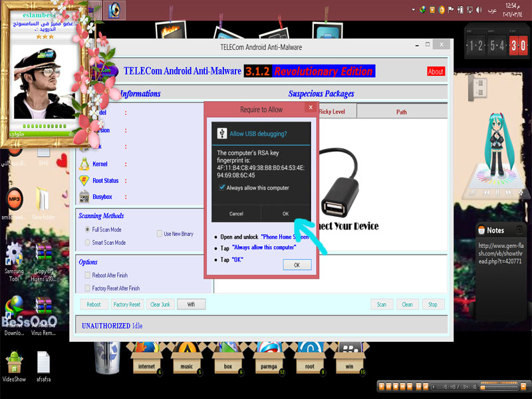Viewport: 532px width, 399px height.
Task: Open the afsafsa desktop file
Action: tap(43, 366)
